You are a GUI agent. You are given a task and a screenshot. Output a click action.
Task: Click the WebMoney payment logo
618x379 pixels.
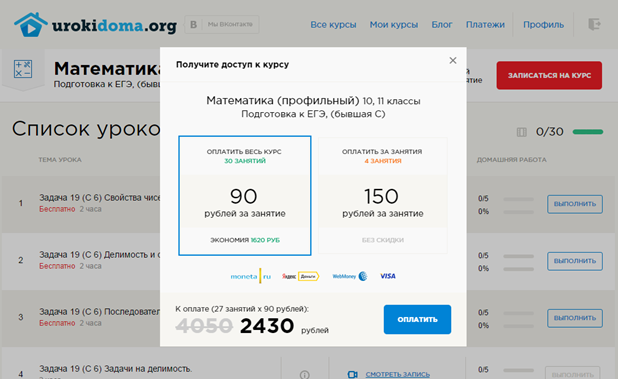pos(350,276)
